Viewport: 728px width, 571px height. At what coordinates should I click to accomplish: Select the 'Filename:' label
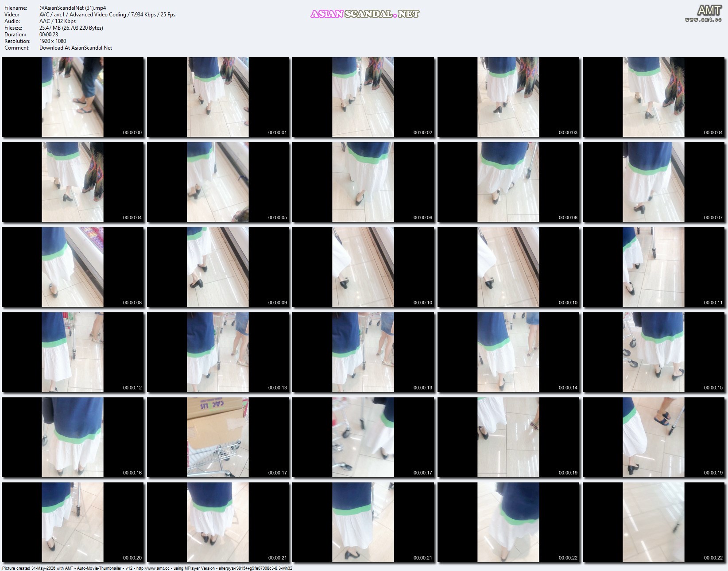point(15,8)
